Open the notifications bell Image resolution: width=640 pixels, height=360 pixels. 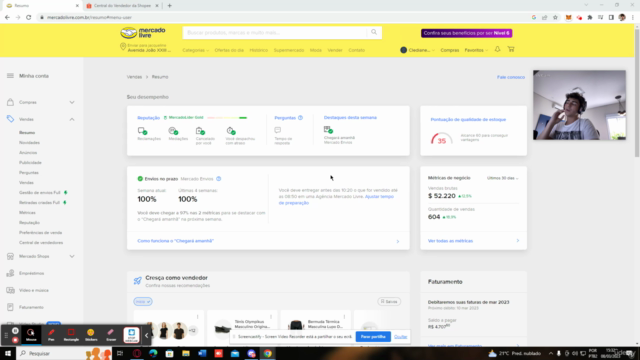click(x=497, y=49)
